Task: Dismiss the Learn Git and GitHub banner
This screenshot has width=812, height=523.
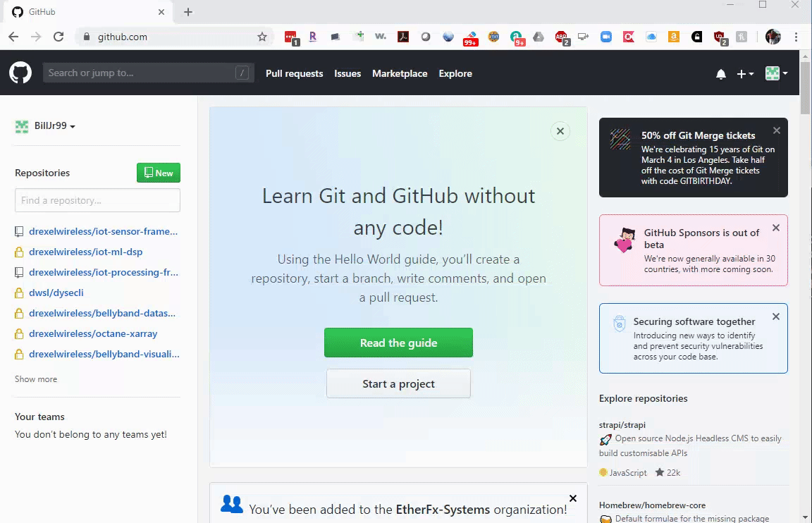Action: pyautogui.click(x=560, y=131)
